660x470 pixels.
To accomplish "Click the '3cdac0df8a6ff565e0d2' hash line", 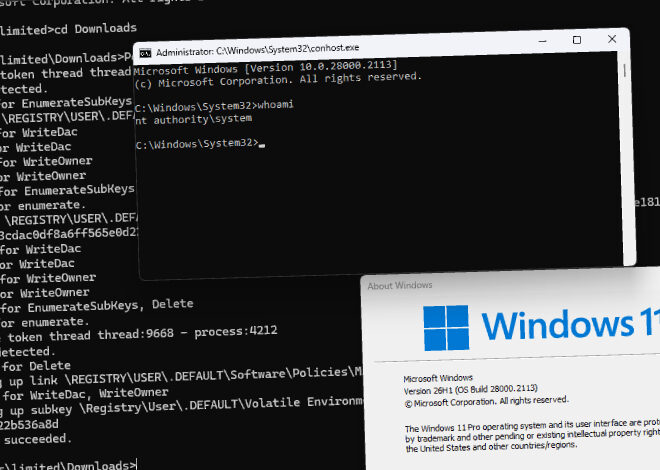I will [x=69, y=234].
